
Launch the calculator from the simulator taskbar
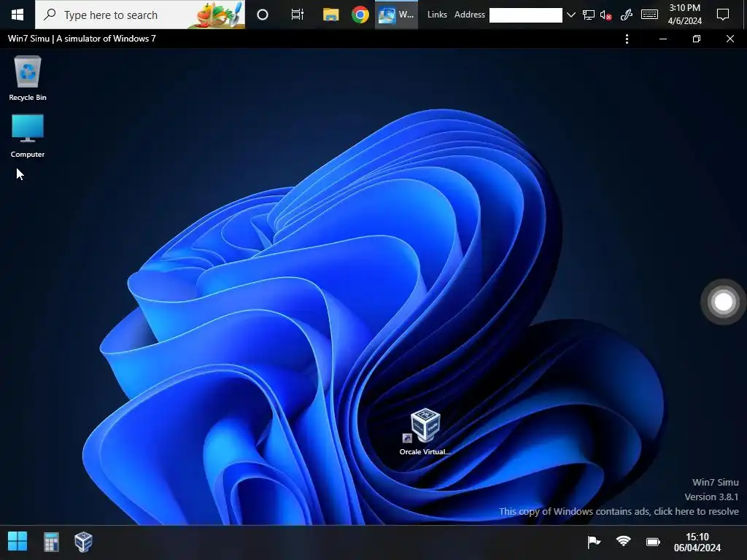(x=52, y=542)
